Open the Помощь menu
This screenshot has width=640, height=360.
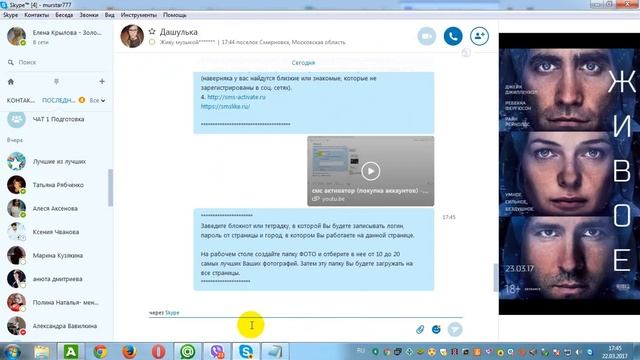point(175,15)
